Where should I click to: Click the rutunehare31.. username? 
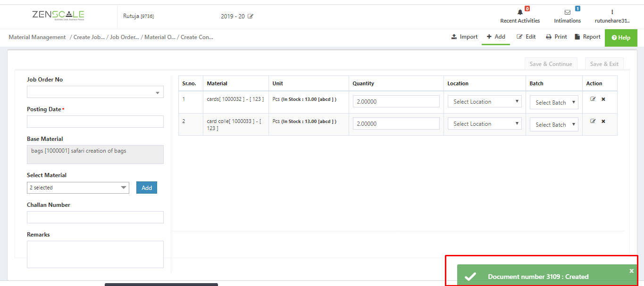click(x=612, y=21)
